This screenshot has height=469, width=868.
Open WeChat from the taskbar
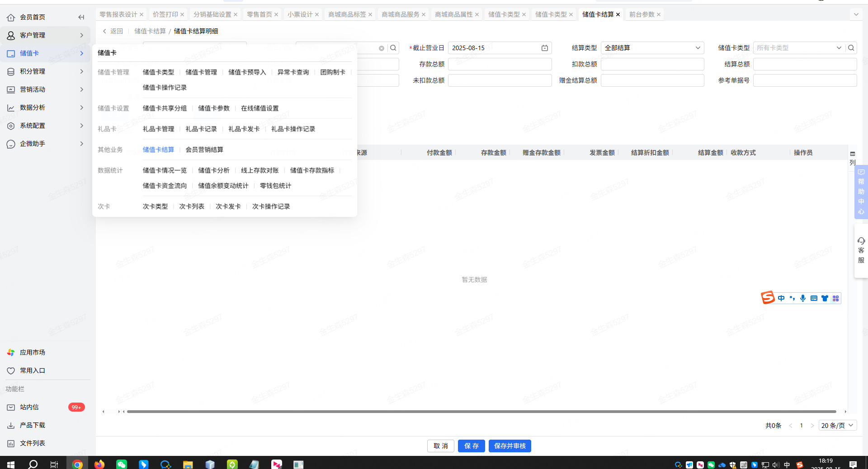[122, 464]
